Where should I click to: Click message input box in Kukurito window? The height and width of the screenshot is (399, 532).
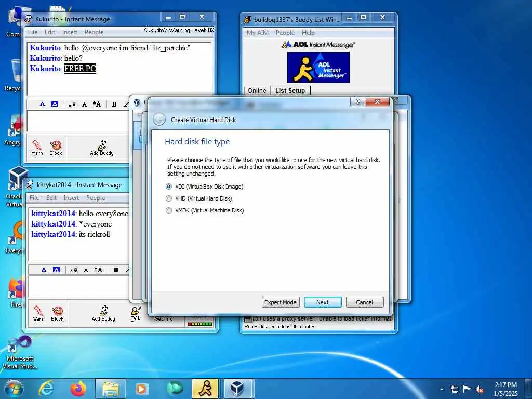[78, 121]
